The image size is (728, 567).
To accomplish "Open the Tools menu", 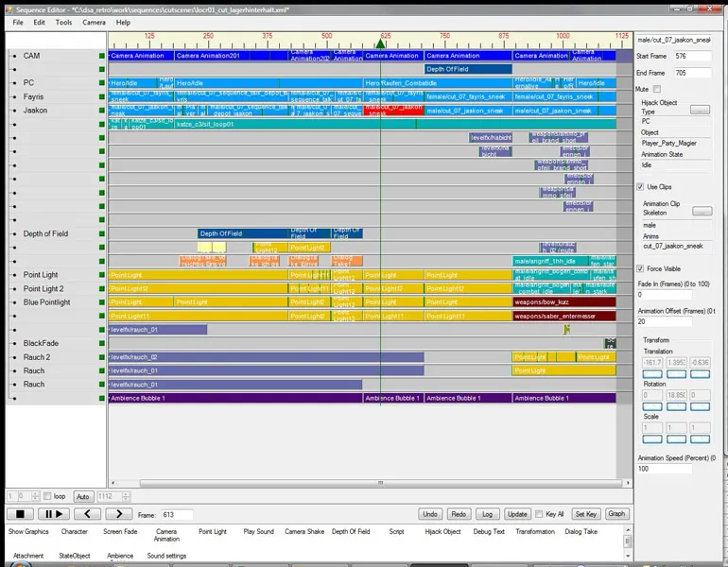I will point(63,22).
